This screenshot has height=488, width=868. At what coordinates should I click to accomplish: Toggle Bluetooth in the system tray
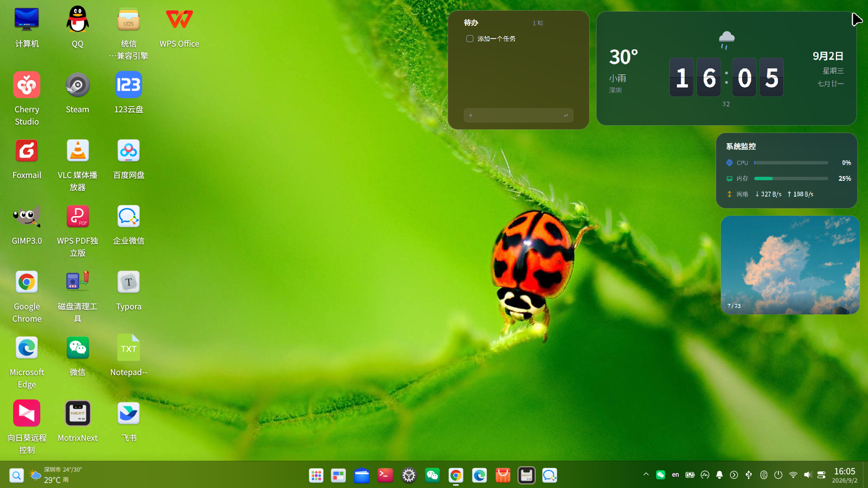(x=764, y=474)
